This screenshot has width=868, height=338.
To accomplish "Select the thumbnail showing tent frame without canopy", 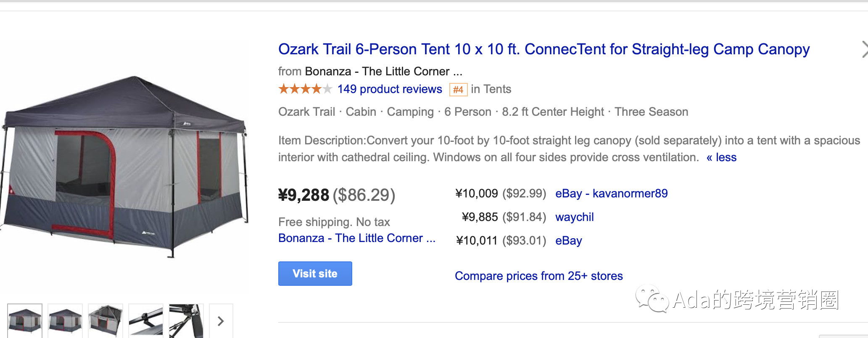I will click(x=106, y=321).
